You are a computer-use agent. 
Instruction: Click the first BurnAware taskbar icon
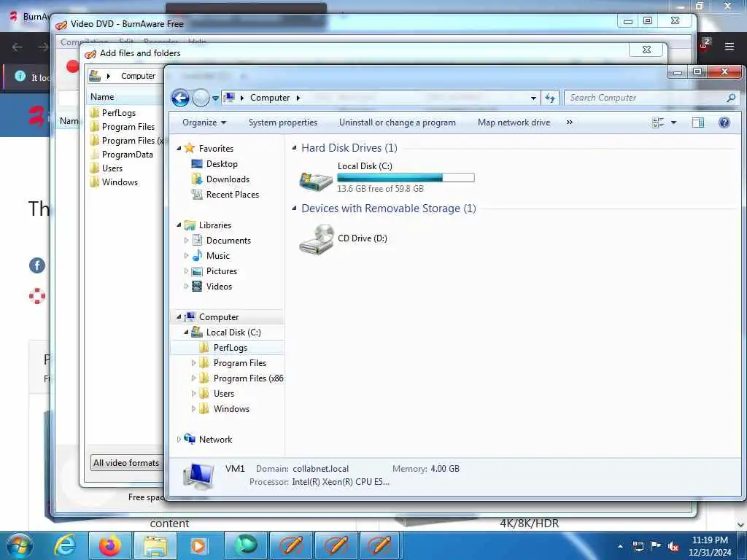point(292,545)
